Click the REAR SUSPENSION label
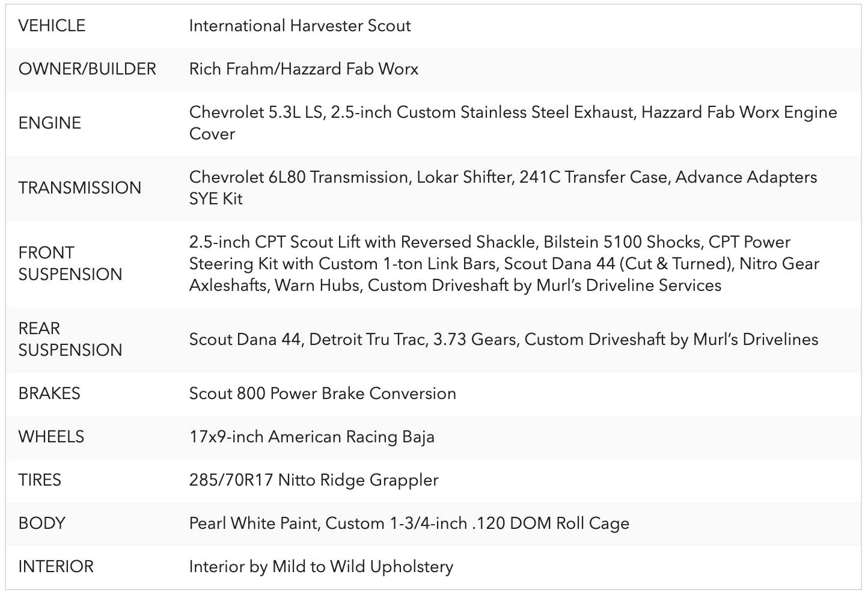868x595 pixels. [70, 340]
